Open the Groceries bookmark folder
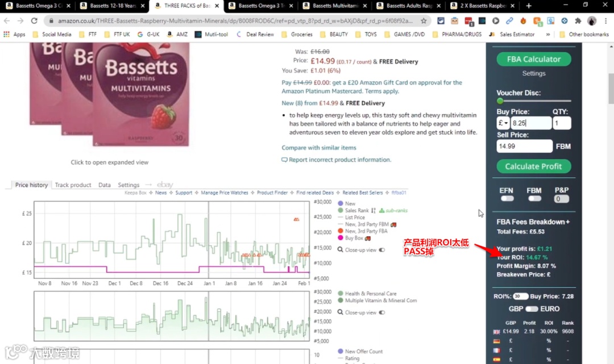 click(x=297, y=35)
